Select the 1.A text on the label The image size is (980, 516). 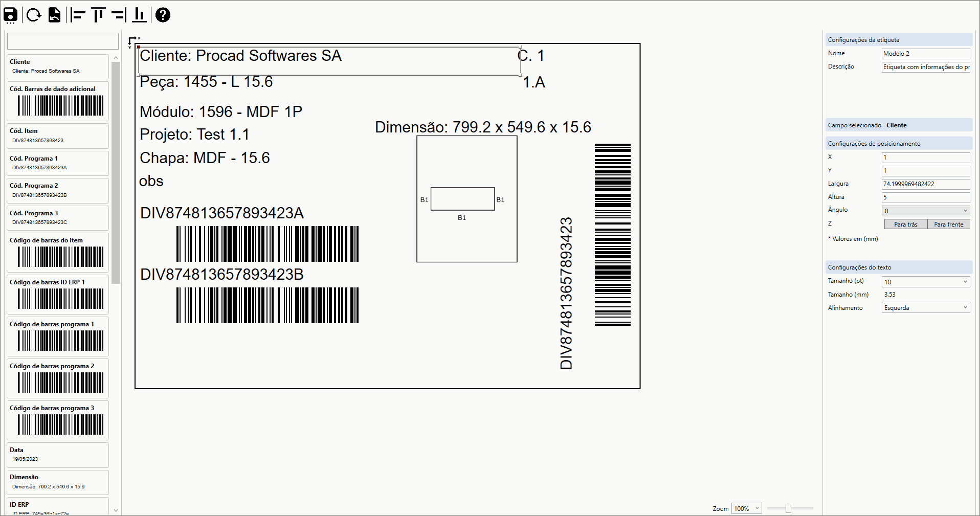pos(534,82)
